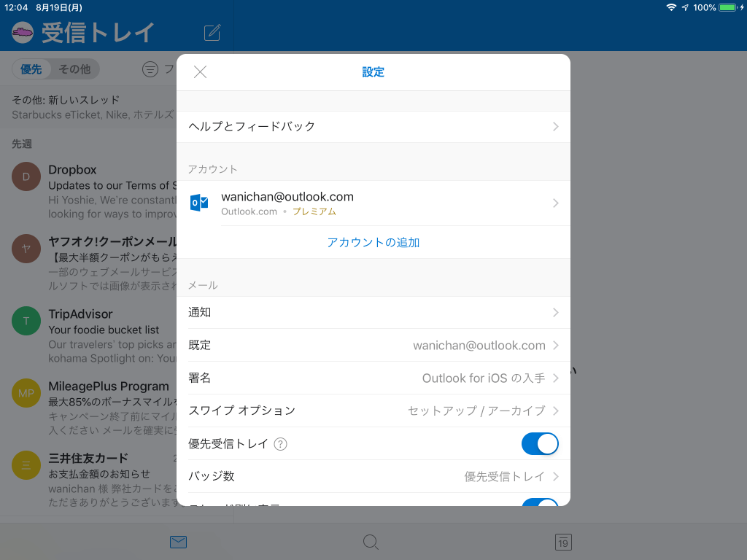Toggle the partially visible switch below バッジ数
This screenshot has height=560, width=747.
pos(540,502)
